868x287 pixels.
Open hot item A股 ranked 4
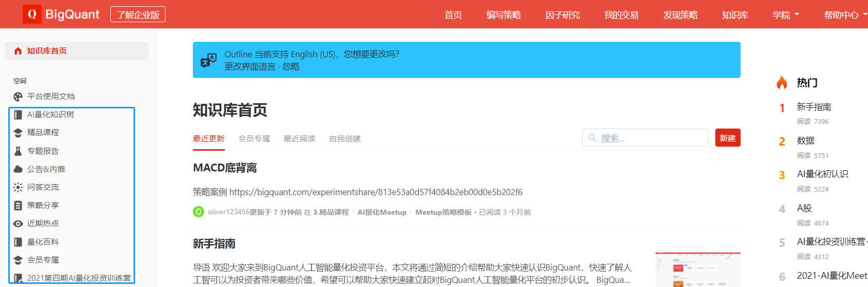point(805,208)
